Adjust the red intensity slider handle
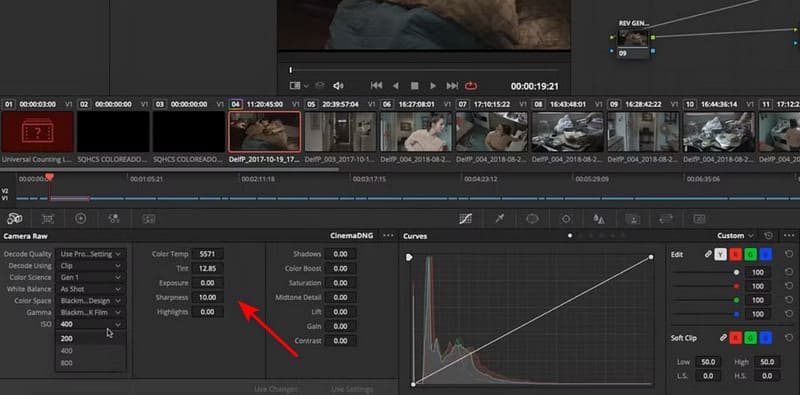Viewport: 800px width, 395px height. tap(736, 286)
